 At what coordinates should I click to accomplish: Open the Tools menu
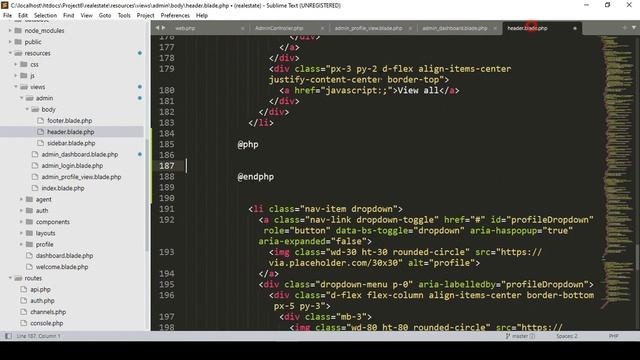point(124,16)
